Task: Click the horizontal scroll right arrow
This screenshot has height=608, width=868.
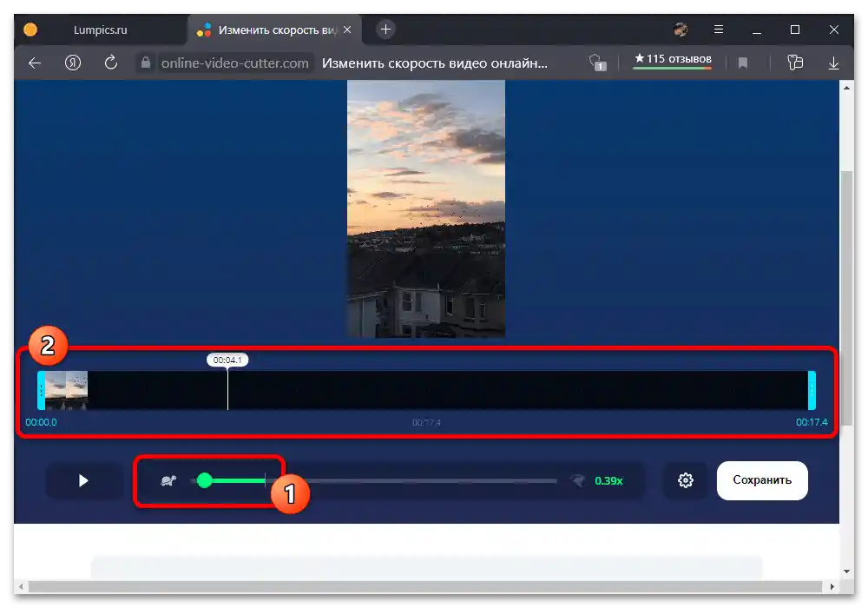Action: [x=832, y=586]
